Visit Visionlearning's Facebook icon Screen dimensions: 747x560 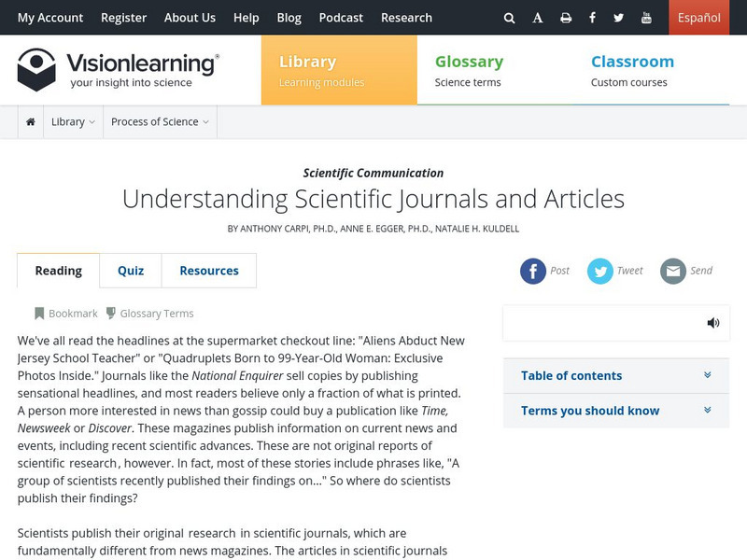click(593, 17)
